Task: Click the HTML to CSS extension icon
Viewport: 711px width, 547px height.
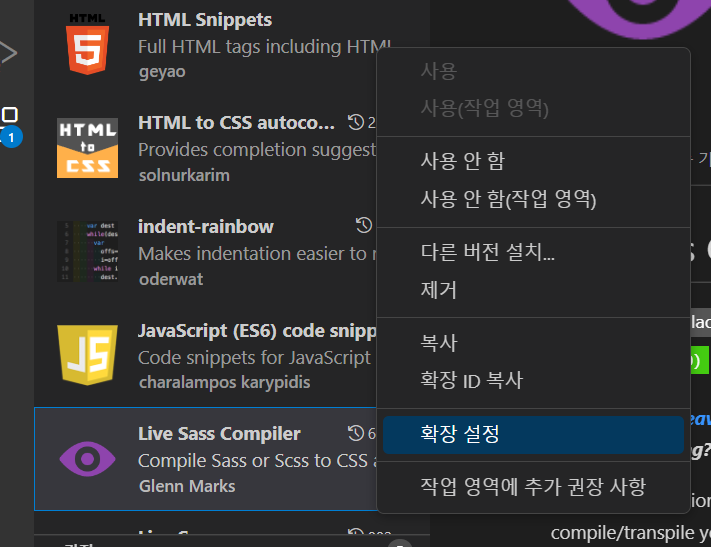Action: (88, 148)
